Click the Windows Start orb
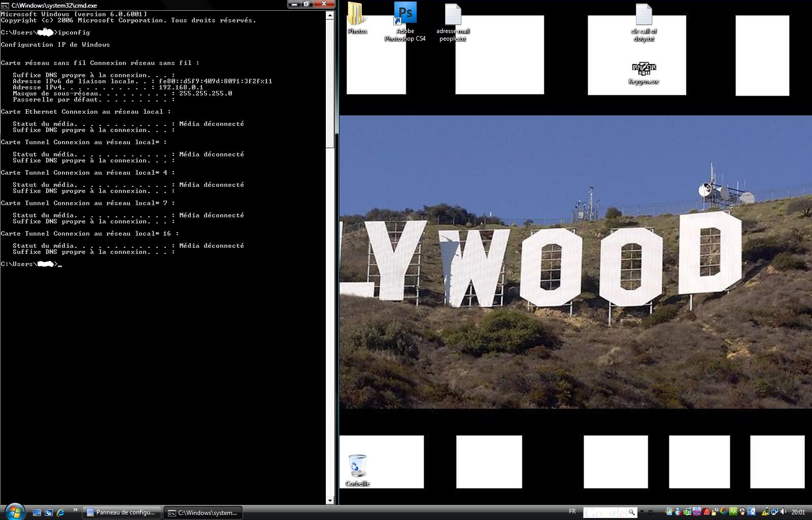The width and height of the screenshot is (812, 520). 14,511
